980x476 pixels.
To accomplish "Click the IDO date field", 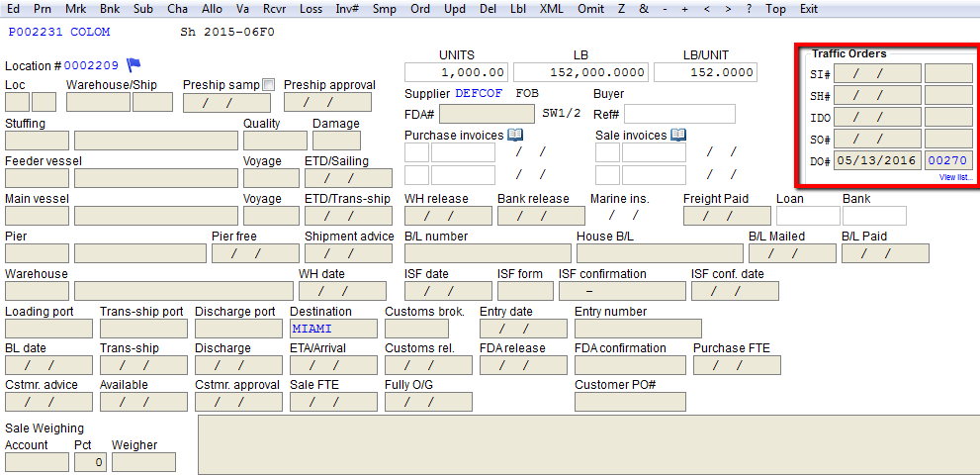I will [x=877, y=117].
